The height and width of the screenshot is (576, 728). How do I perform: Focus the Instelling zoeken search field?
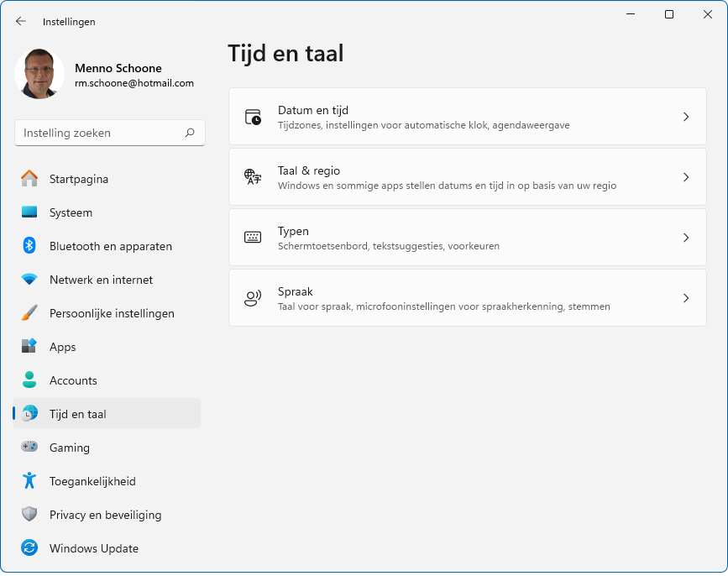[x=110, y=133]
